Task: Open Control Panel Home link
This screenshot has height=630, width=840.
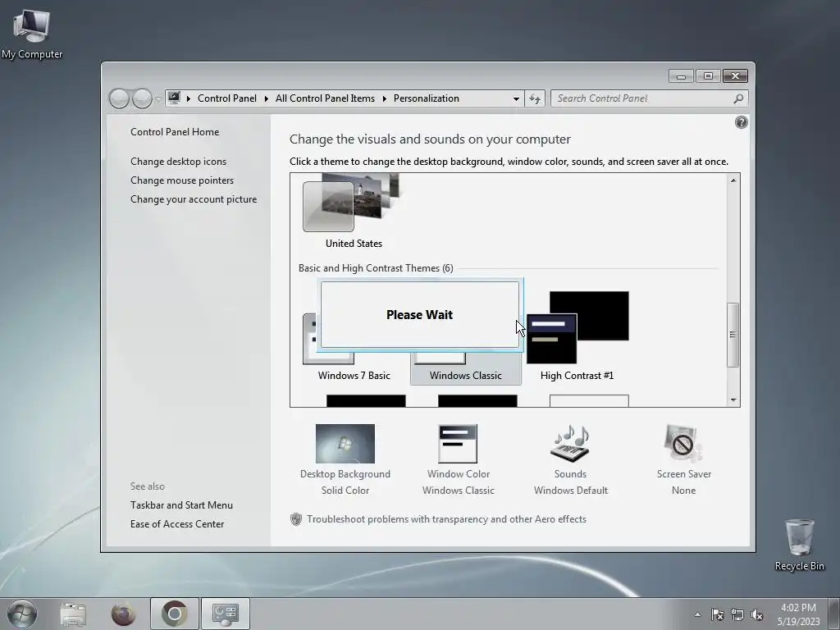Action: (x=175, y=132)
